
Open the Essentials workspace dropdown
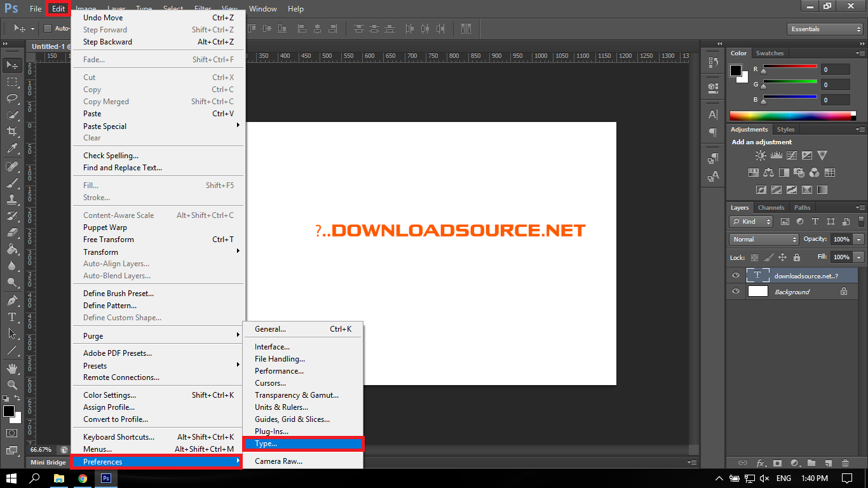[x=825, y=29]
